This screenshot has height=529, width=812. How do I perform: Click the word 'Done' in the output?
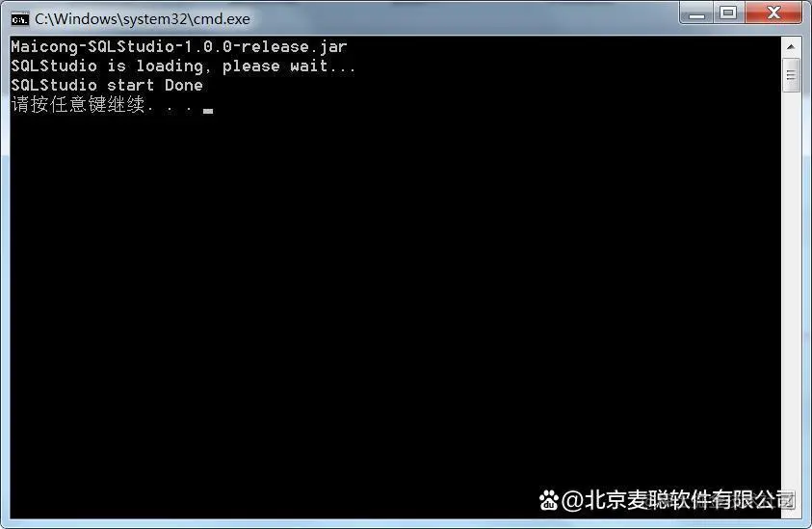(x=184, y=85)
